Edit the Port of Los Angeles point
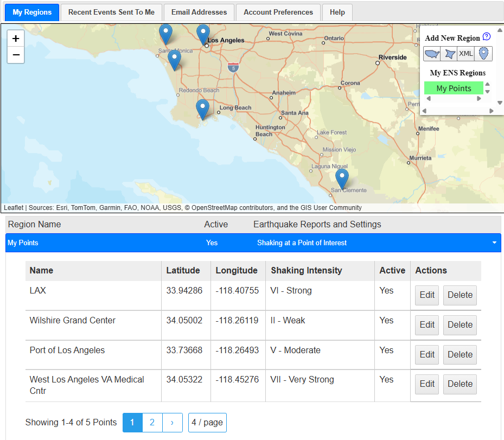 (427, 354)
